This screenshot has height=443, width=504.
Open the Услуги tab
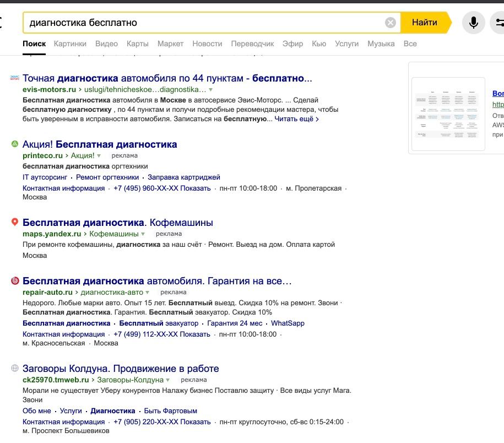[x=347, y=44]
